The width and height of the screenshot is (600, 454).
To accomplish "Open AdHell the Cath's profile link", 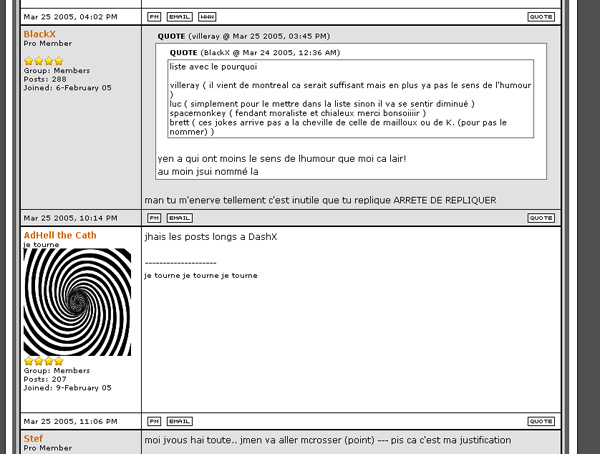I will point(60,235).
